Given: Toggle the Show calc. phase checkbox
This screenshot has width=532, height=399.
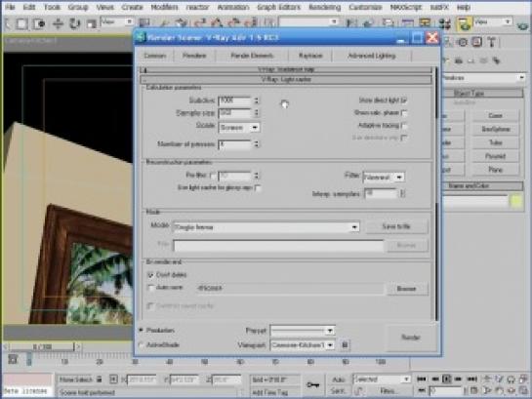Looking at the screenshot, I should click(404, 113).
